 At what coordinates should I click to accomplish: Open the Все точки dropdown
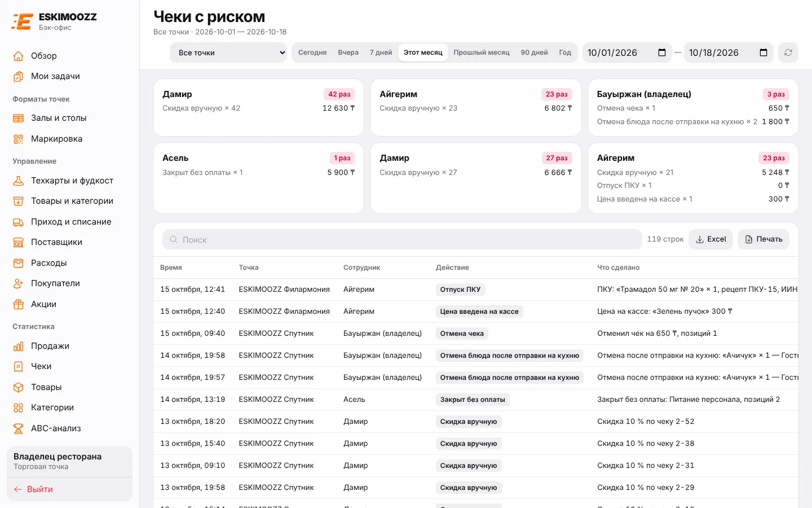pyautogui.click(x=228, y=52)
